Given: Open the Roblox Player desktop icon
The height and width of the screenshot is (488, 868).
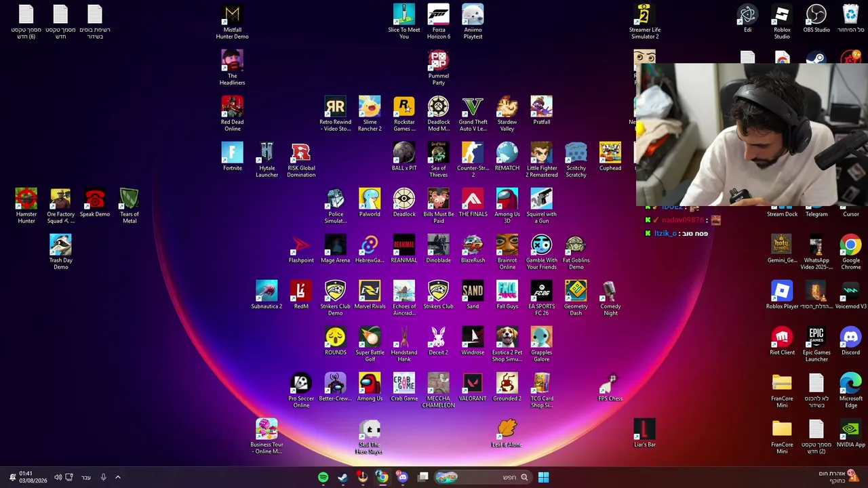Looking at the screenshot, I should (782, 295).
